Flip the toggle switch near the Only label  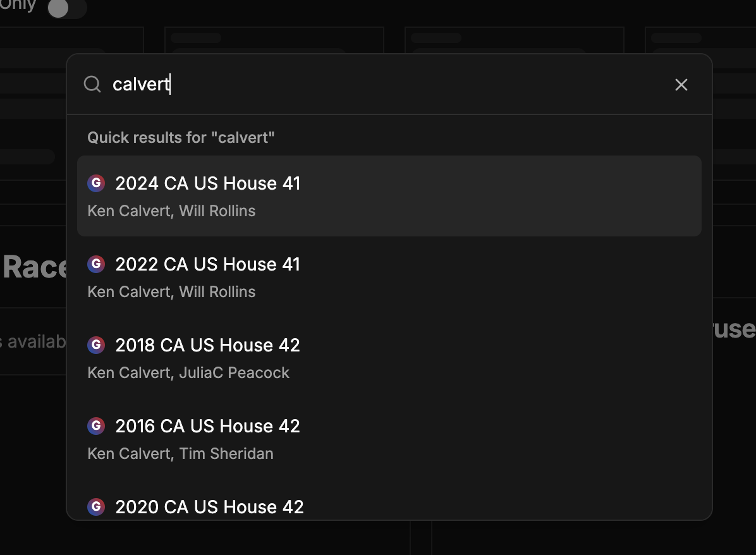point(66,9)
